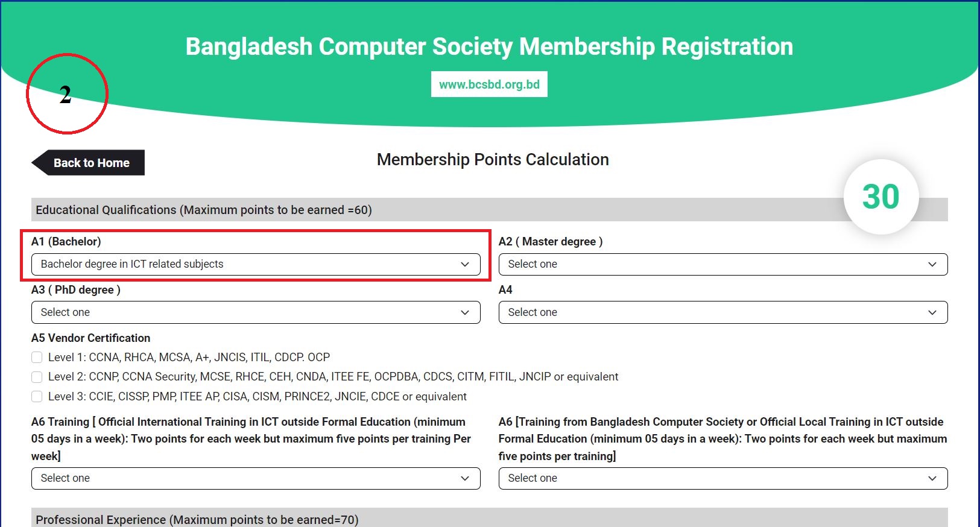Open the Official Local Training dropdown

722,478
